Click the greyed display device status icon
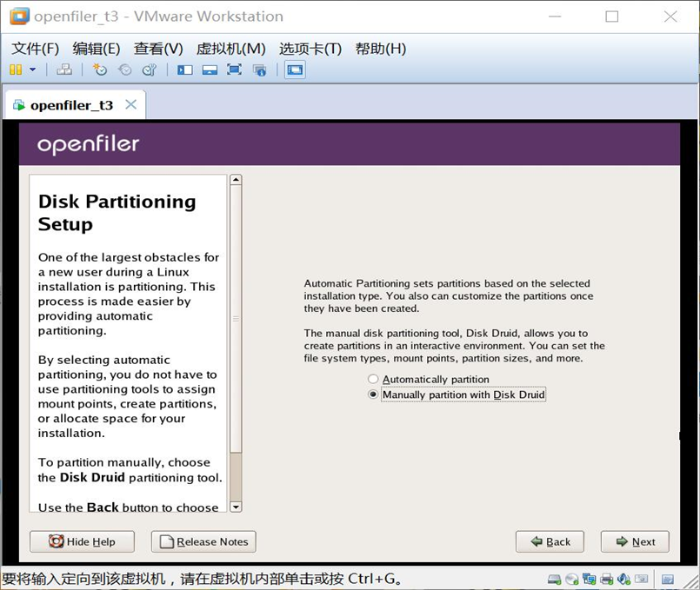 pos(642,579)
